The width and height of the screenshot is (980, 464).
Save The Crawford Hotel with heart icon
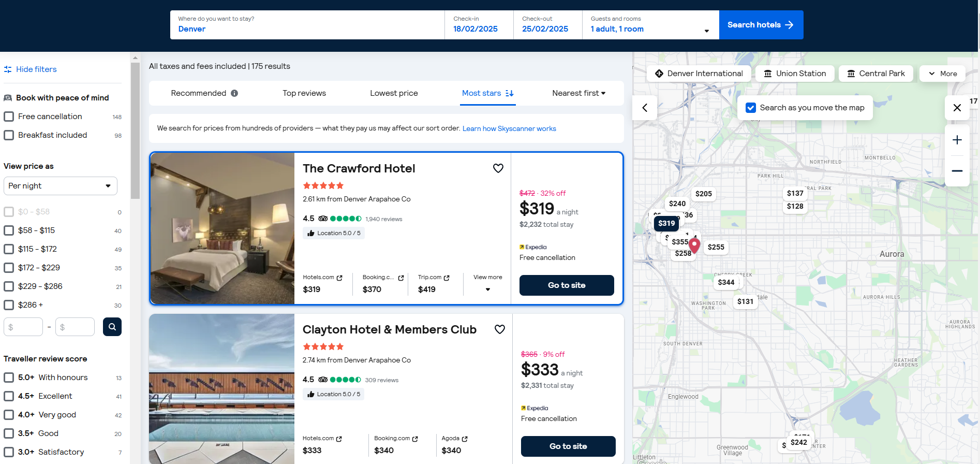tap(498, 168)
